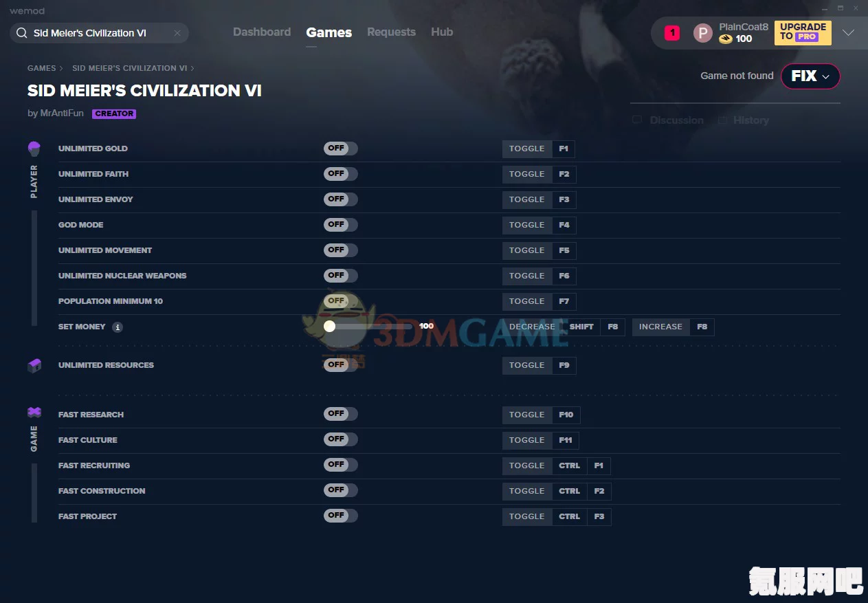Click Sid Meier's Civilization VI breadcrumb
Screen dimensions: 868x603
point(130,68)
